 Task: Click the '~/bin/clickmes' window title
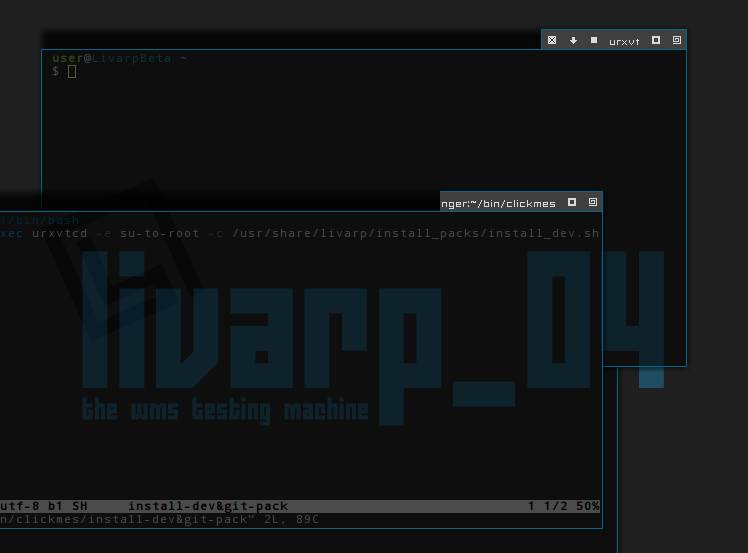[498, 204]
